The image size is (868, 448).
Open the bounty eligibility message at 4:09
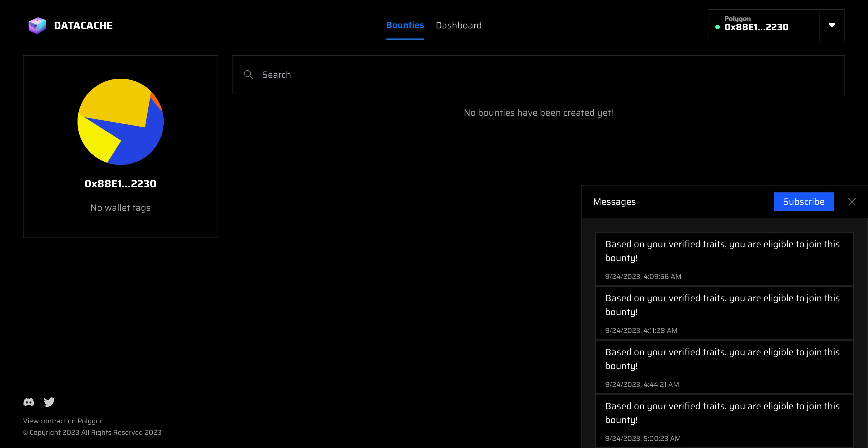722,258
